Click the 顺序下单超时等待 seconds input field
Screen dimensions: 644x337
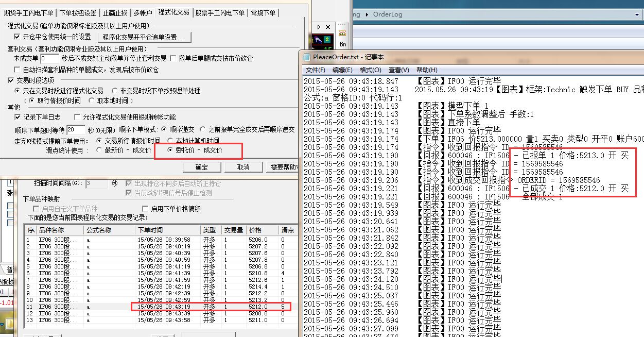tap(75, 130)
